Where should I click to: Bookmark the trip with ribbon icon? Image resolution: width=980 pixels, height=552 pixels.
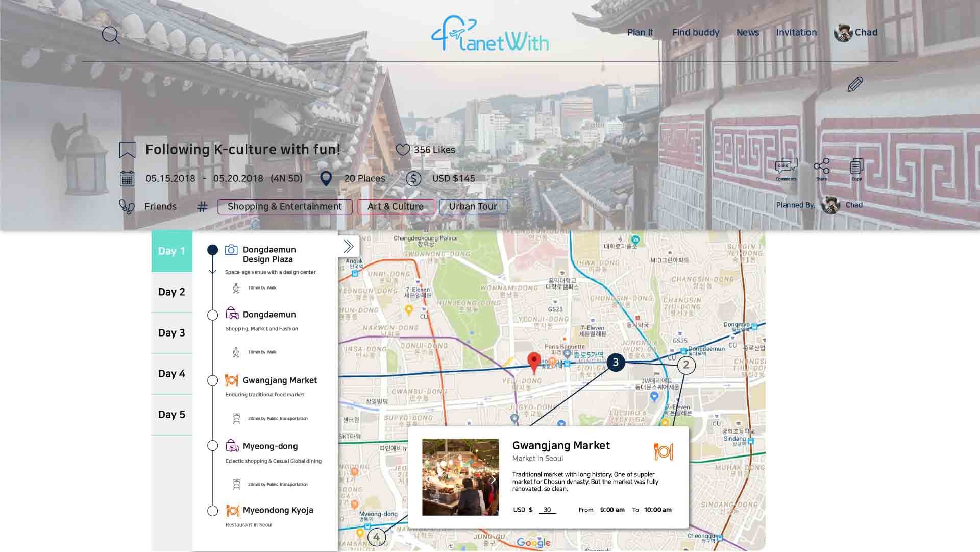(127, 150)
